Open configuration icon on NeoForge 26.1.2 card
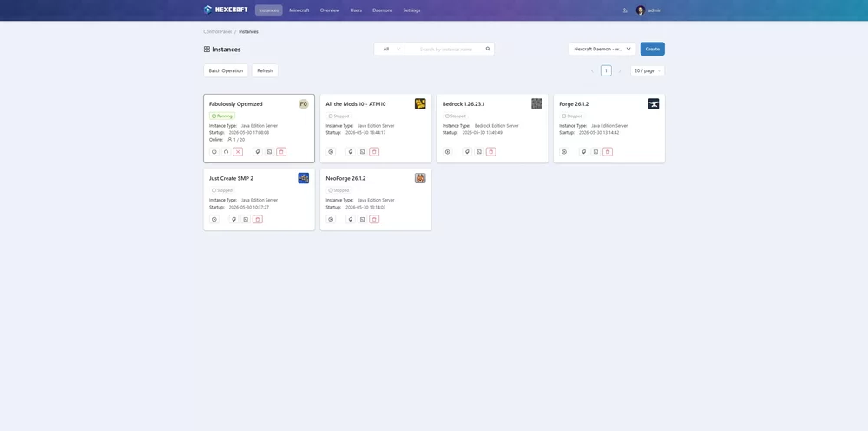The width and height of the screenshot is (868, 431). [351, 219]
